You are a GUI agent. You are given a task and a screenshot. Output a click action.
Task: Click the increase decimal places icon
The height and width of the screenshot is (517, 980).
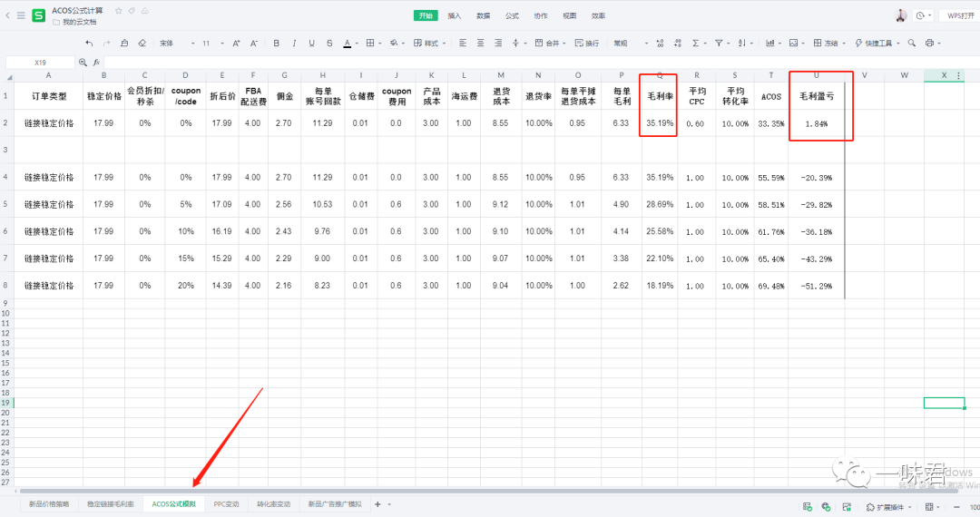(x=660, y=43)
